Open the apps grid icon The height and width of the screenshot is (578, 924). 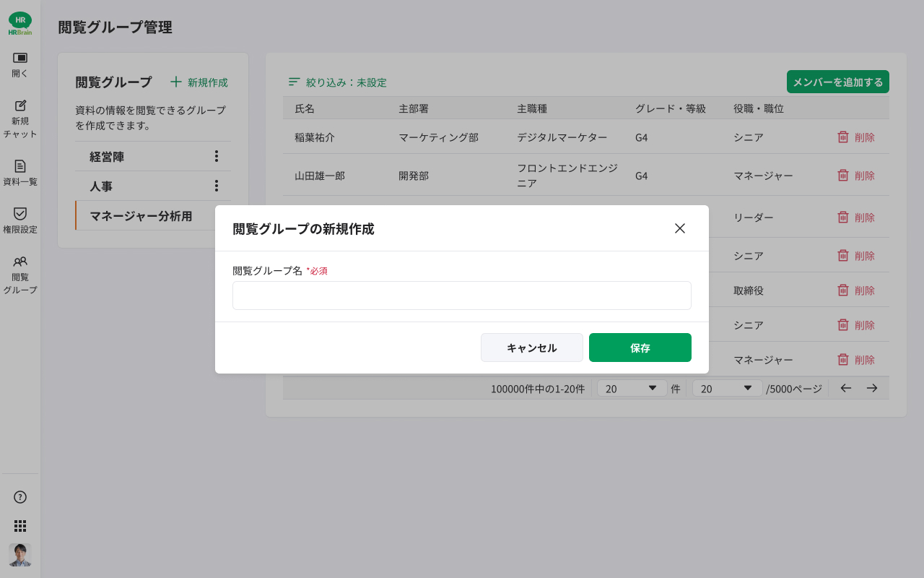(20, 526)
